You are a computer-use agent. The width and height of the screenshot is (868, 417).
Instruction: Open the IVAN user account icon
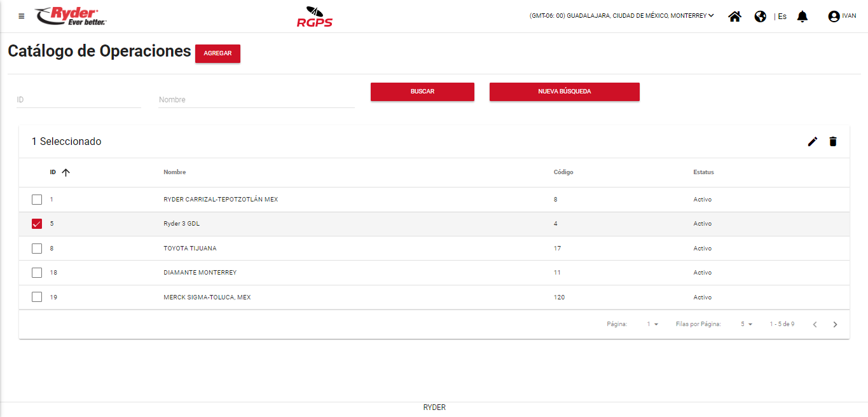pyautogui.click(x=834, y=17)
